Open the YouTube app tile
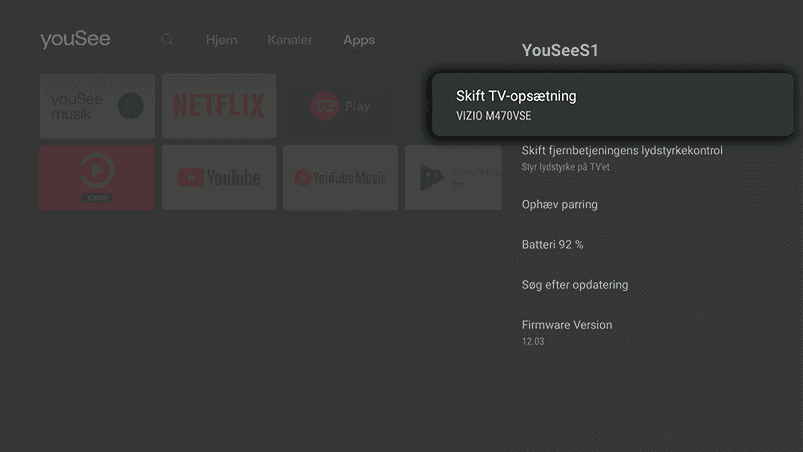The width and height of the screenshot is (803, 452). click(x=219, y=177)
